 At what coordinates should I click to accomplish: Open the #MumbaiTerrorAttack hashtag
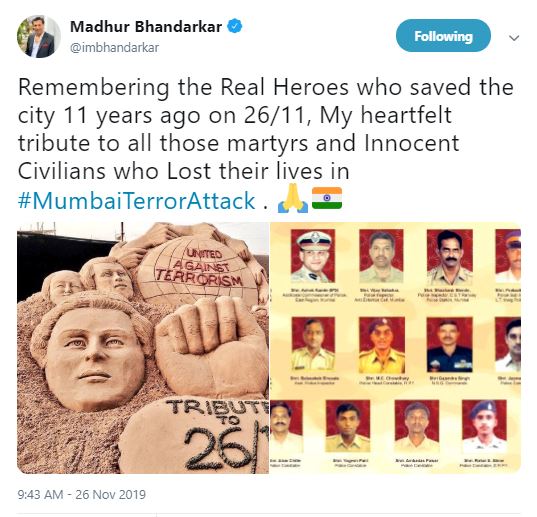click(x=136, y=200)
